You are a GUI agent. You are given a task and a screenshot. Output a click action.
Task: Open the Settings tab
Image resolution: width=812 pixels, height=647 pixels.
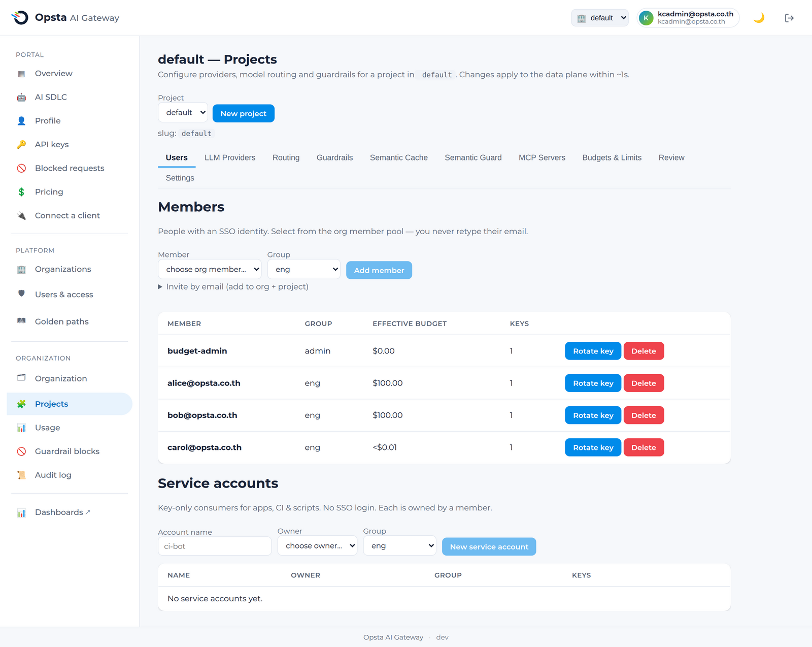pyautogui.click(x=180, y=178)
